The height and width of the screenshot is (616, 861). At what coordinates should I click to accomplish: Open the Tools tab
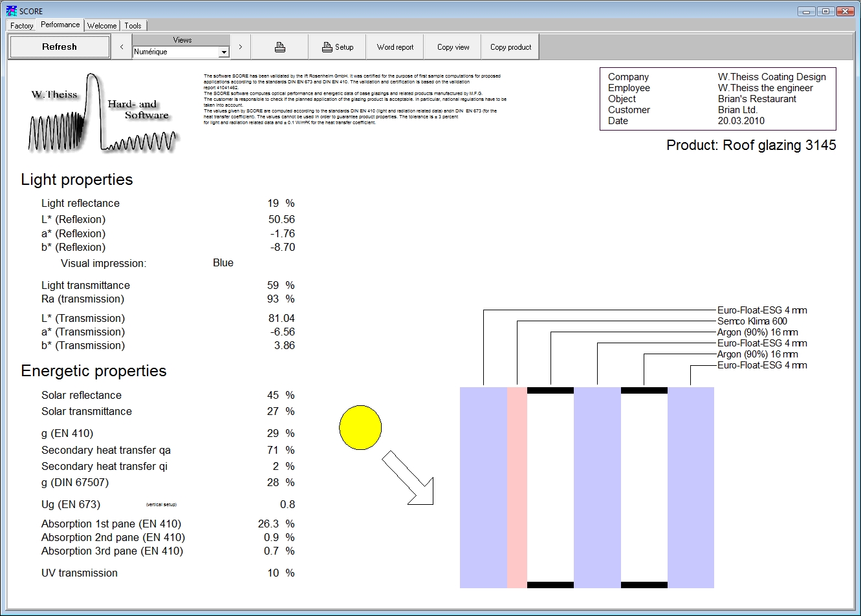tap(133, 26)
